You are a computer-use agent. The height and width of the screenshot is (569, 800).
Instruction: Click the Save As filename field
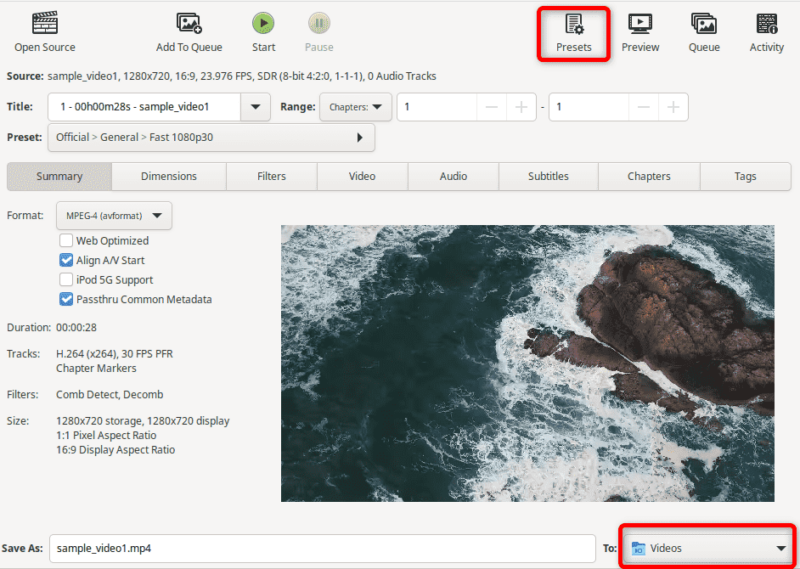tap(322, 549)
